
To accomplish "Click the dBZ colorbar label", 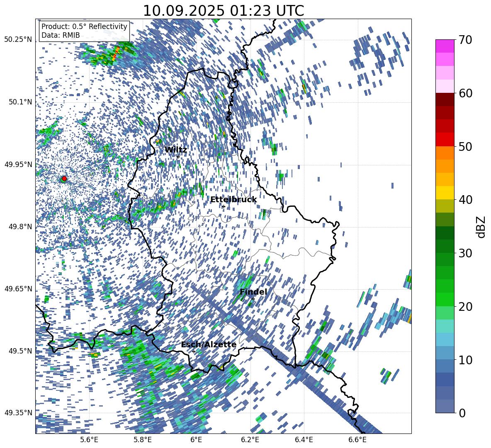I will [x=481, y=227].
